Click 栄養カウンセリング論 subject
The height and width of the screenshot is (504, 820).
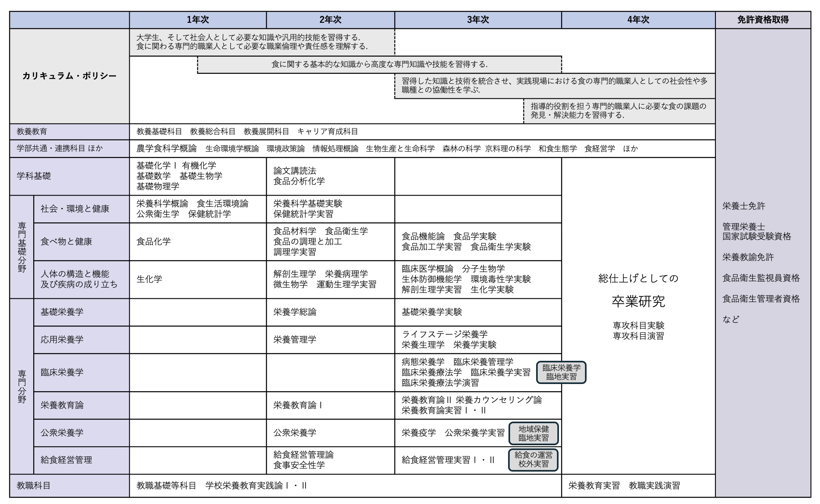pyautogui.click(x=498, y=400)
